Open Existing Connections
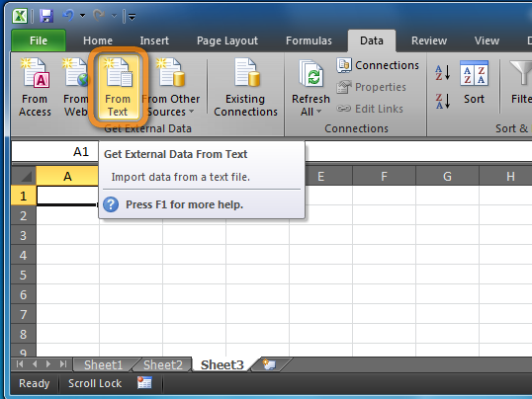The width and height of the screenshot is (532, 399). [245, 88]
